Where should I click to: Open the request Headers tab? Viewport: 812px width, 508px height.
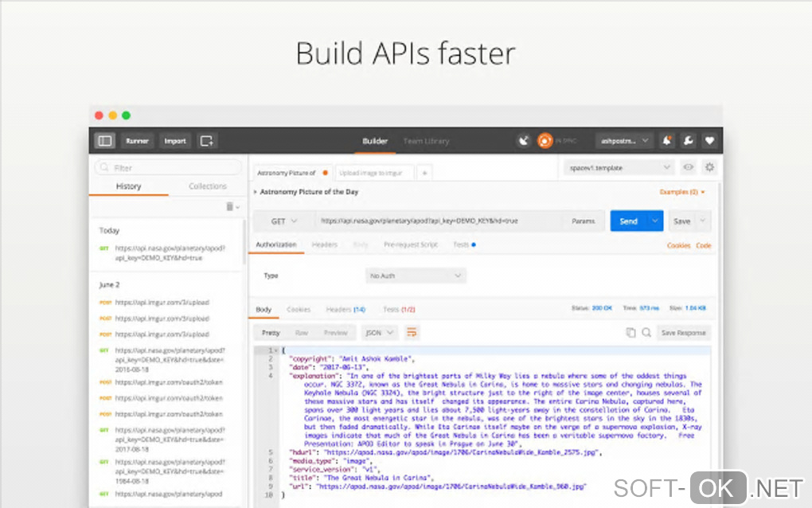325,244
